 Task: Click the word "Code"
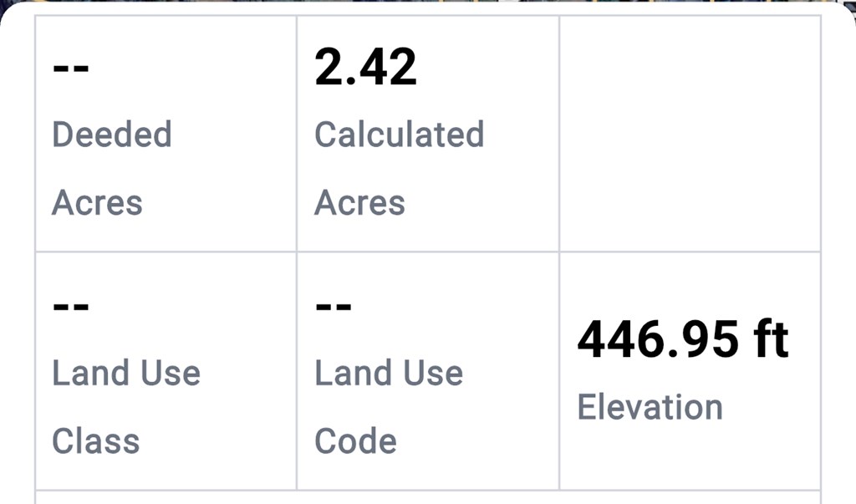[355, 440]
